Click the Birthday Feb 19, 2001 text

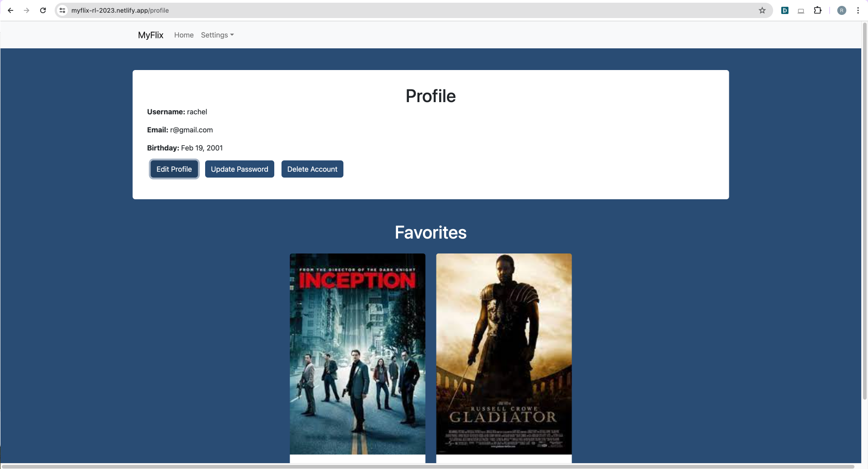(x=185, y=148)
